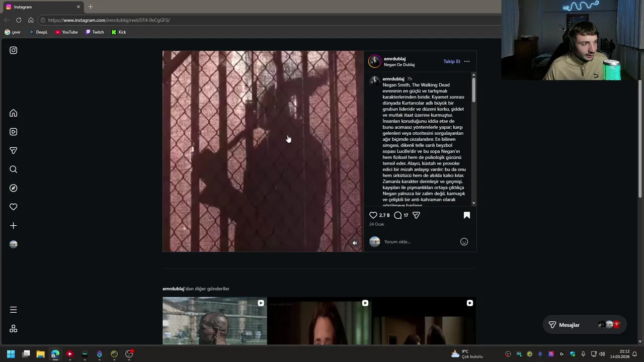Image resolution: width=644 pixels, height=362 pixels.
Task: Click the browser address bar URL
Action: tap(109, 20)
